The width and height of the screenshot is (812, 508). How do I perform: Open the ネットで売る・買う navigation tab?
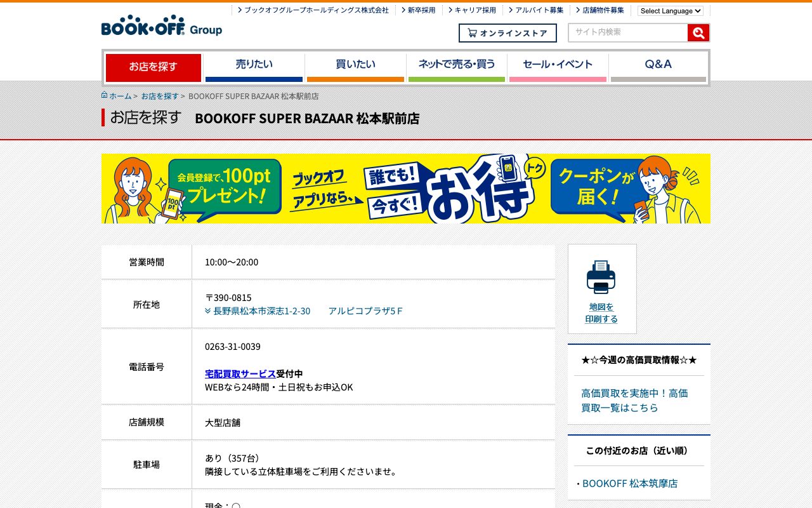(x=457, y=67)
